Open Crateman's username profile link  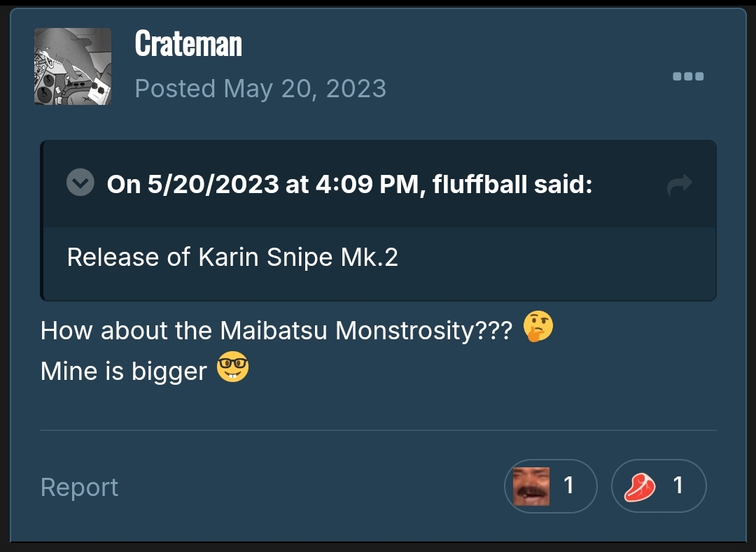pos(188,44)
